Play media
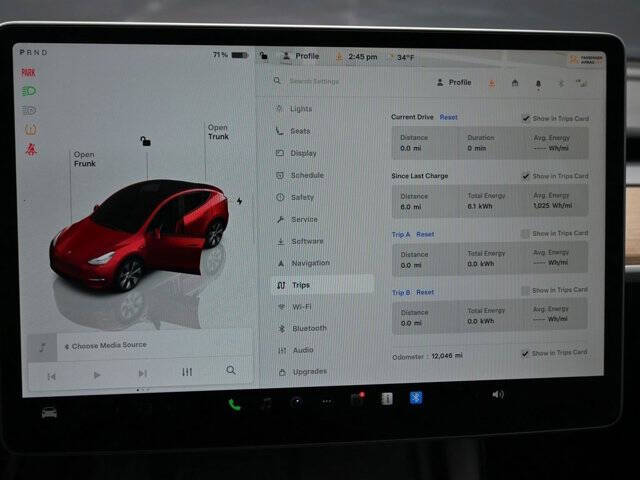Viewport: 640px width, 480px height. [x=97, y=375]
